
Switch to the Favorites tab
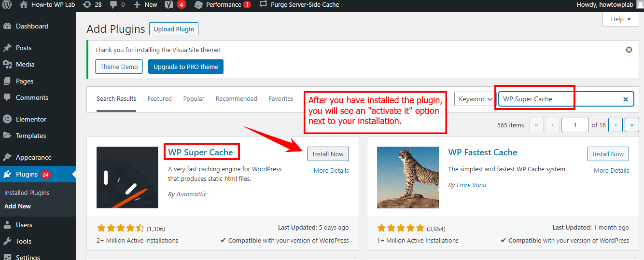(281, 99)
